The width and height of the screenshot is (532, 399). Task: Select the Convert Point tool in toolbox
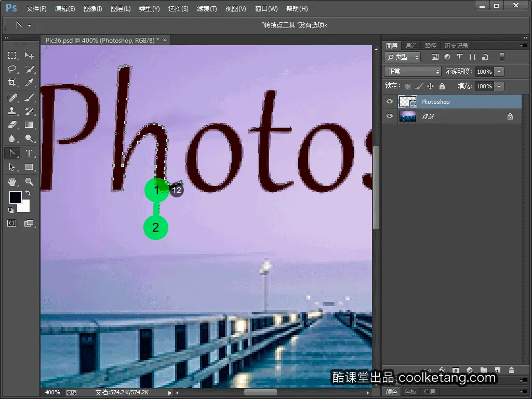[x=12, y=153]
